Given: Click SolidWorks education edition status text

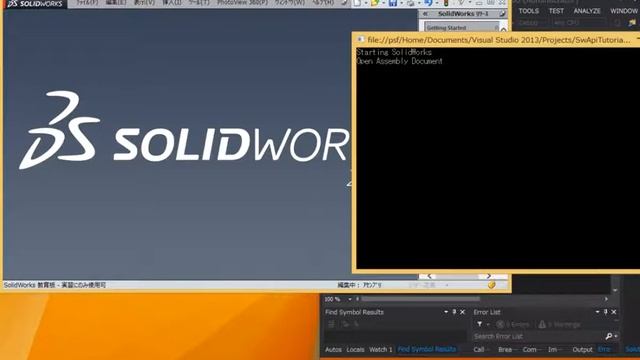Looking at the screenshot, I should pos(55,285).
